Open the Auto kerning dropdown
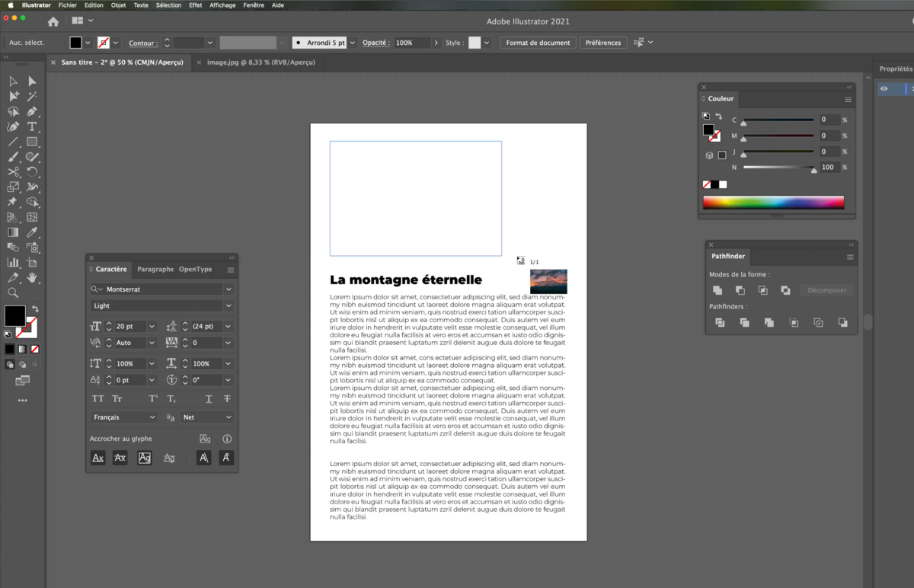Image resolution: width=914 pixels, height=588 pixels. pyautogui.click(x=152, y=343)
